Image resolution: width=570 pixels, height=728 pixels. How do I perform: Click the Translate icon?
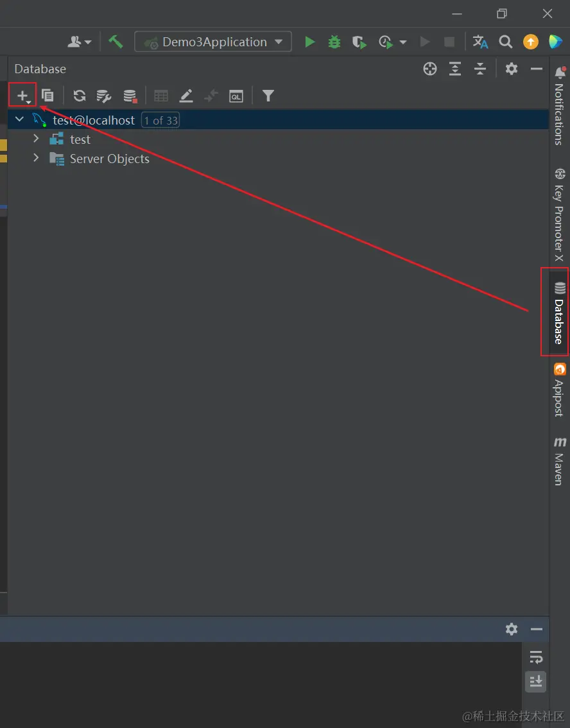480,42
